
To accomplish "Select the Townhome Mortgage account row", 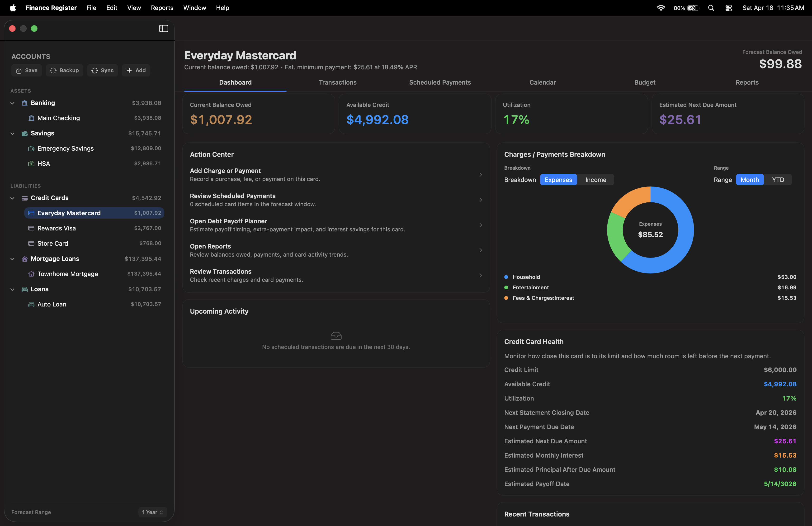I will tap(94, 274).
